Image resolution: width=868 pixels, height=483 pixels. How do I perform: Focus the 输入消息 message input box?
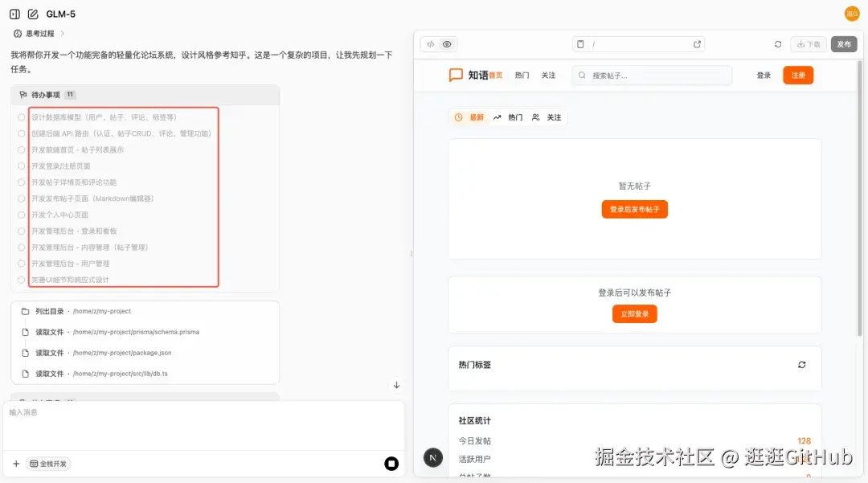click(203, 425)
